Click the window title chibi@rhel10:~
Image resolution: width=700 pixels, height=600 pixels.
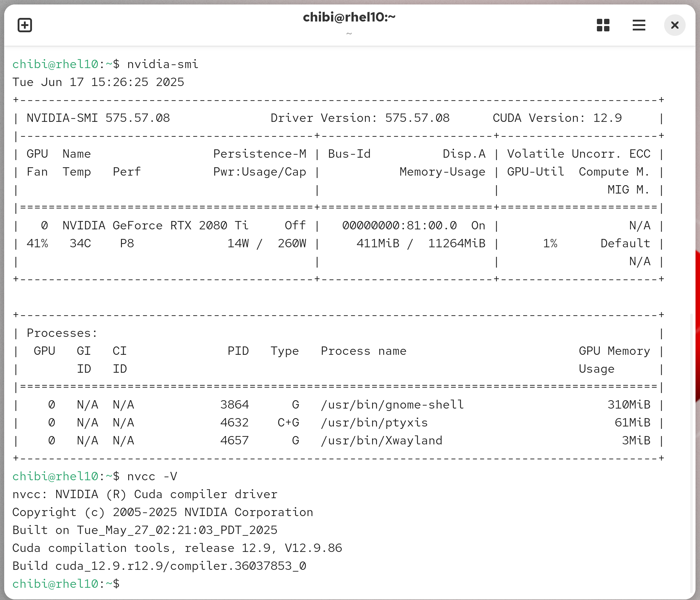(349, 18)
